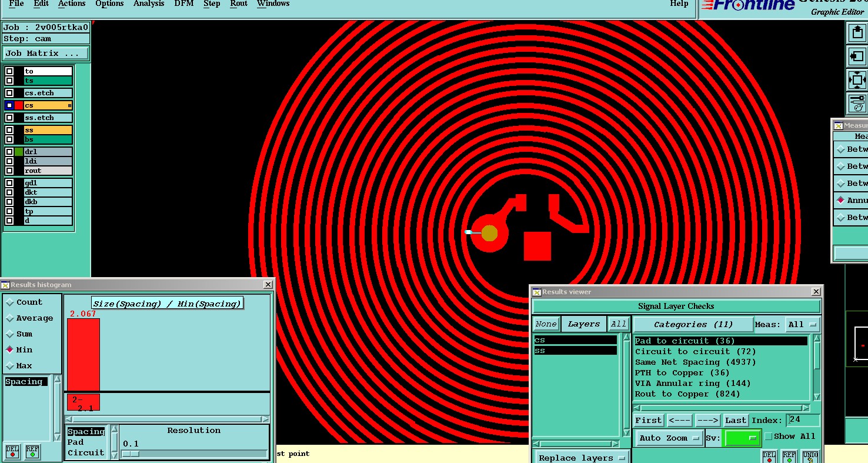Select Sum radio in Results histogram
The image size is (868, 463).
coord(10,334)
